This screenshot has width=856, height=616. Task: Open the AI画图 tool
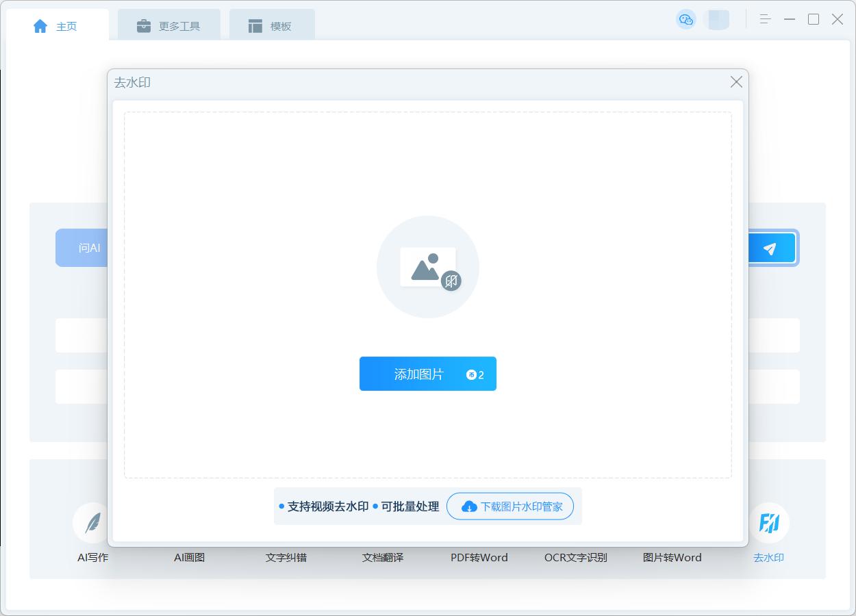click(190, 557)
